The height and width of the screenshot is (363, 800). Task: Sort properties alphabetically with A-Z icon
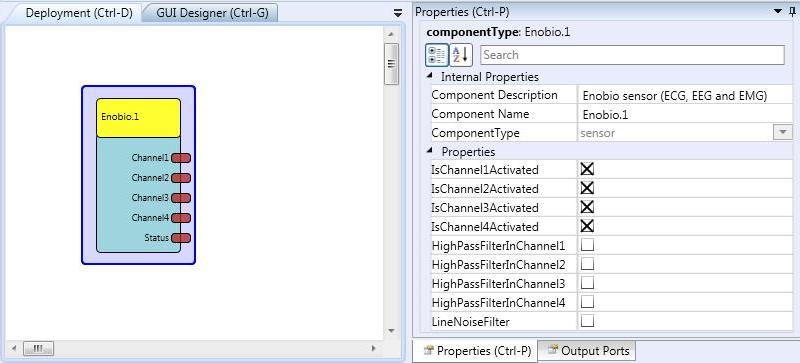pos(461,55)
